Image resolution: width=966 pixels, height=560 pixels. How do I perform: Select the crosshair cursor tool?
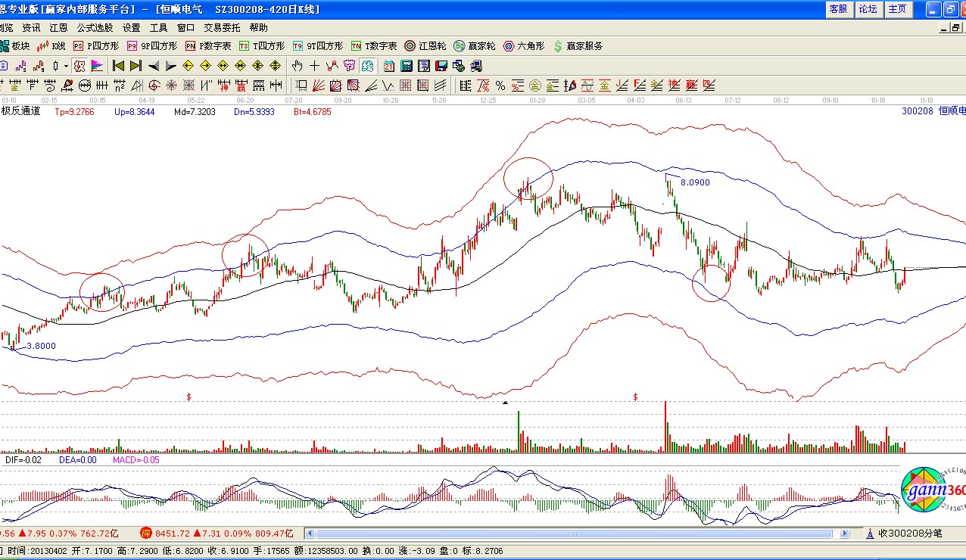314,66
